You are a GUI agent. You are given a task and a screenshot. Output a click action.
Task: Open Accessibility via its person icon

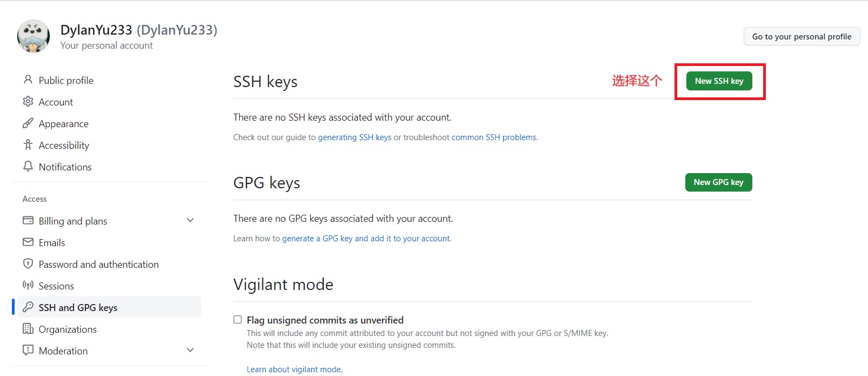[x=28, y=145]
